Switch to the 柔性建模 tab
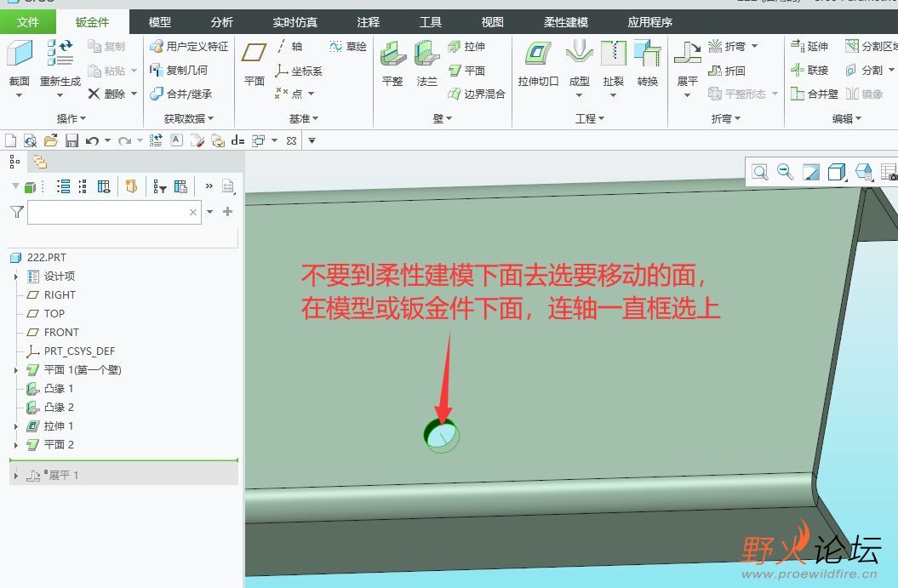Screen dimensions: 898x588 566,22
